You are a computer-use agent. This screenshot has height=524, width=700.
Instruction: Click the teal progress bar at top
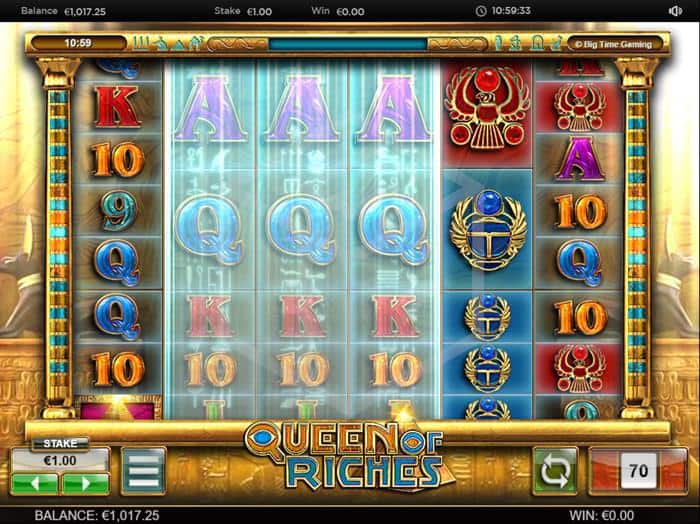point(348,44)
